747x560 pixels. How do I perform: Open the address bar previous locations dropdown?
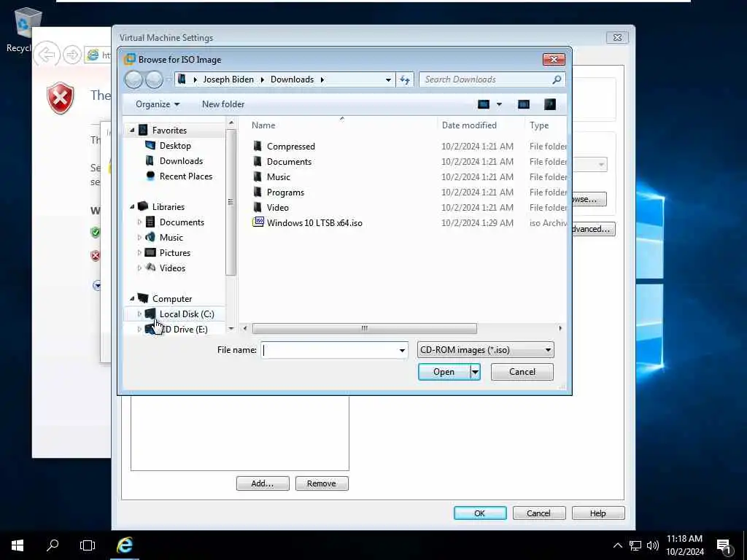pyautogui.click(x=388, y=79)
